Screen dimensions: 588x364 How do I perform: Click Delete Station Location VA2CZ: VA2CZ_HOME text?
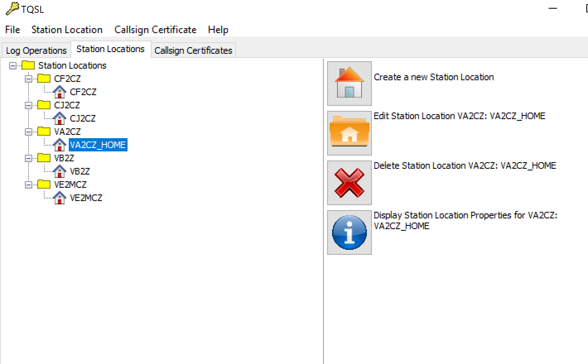(465, 165)
